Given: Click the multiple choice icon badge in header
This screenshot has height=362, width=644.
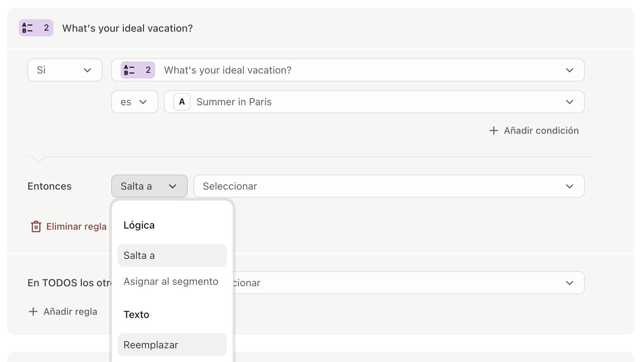Looking at the screenshot, I should (x=36, y=28).
